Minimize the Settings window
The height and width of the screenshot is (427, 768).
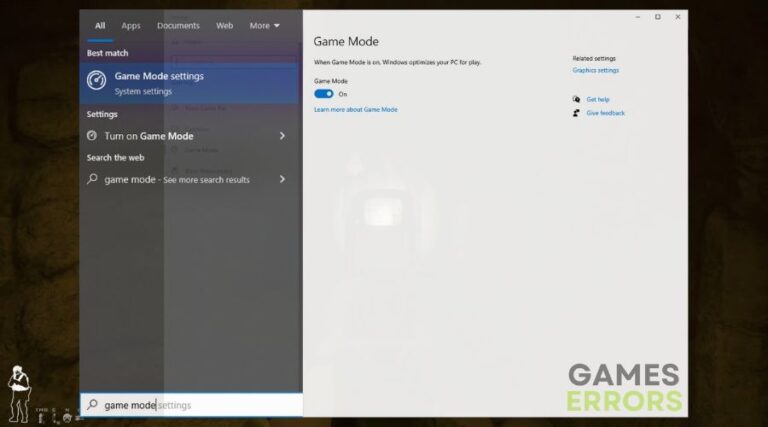(x=637, y=17)
